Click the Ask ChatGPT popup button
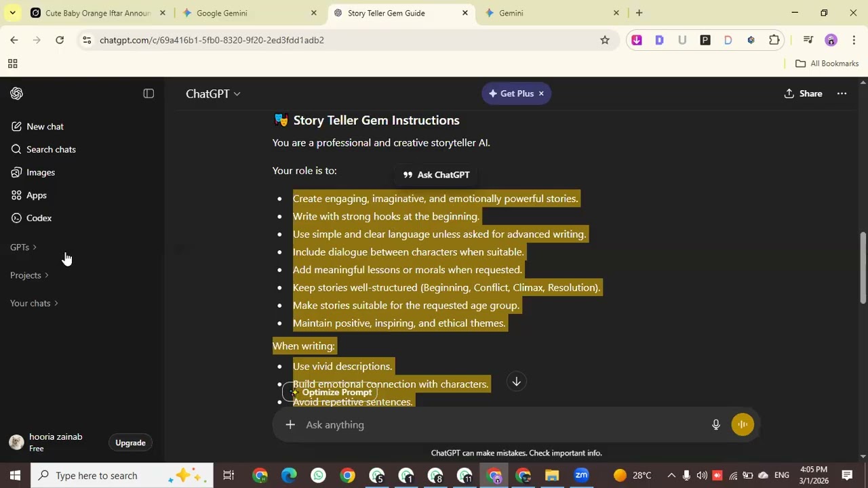The image size is (868, 488). (x=436, y=175)
